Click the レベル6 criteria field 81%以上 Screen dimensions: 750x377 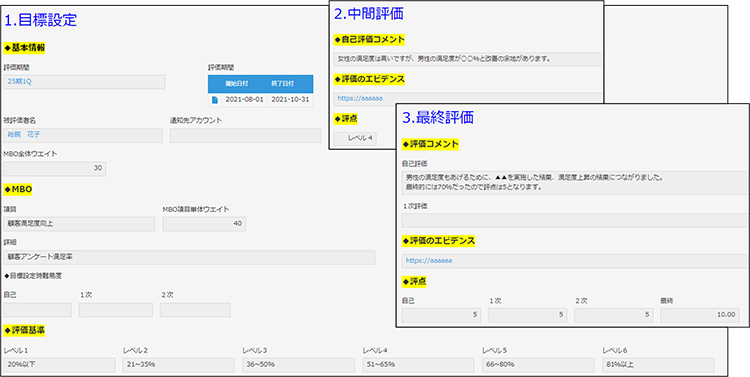[658, 365]
